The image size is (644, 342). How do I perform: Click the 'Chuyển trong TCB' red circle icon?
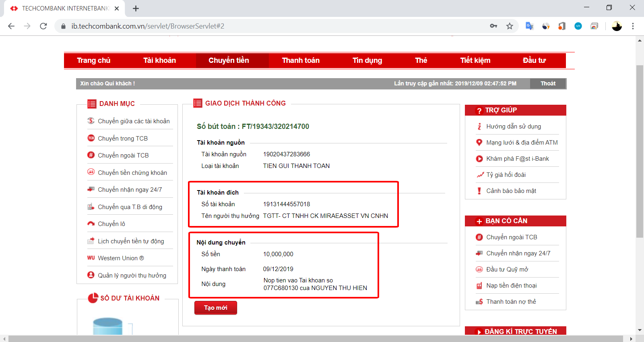91,138
